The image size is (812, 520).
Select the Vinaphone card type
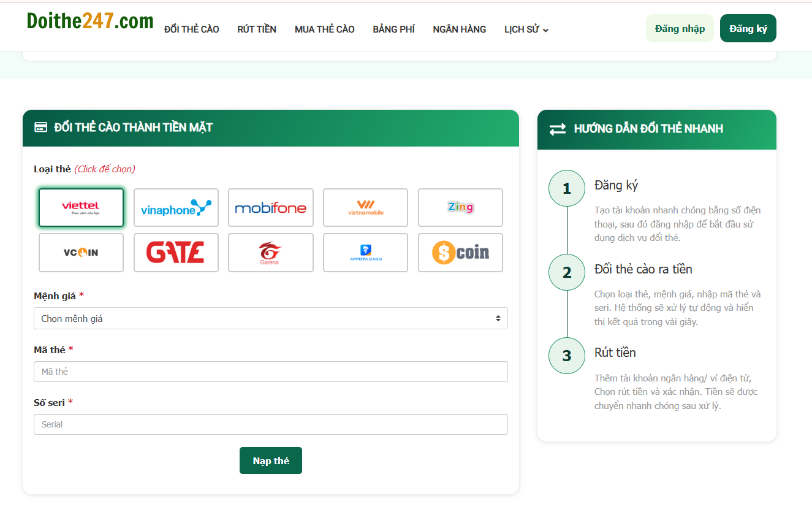click(x=176, y=208)
